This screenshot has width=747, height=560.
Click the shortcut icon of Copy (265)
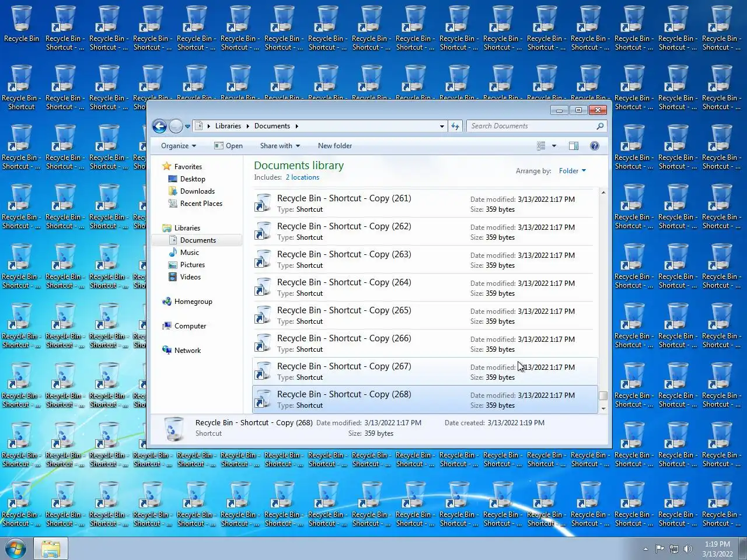click(263, 315)
